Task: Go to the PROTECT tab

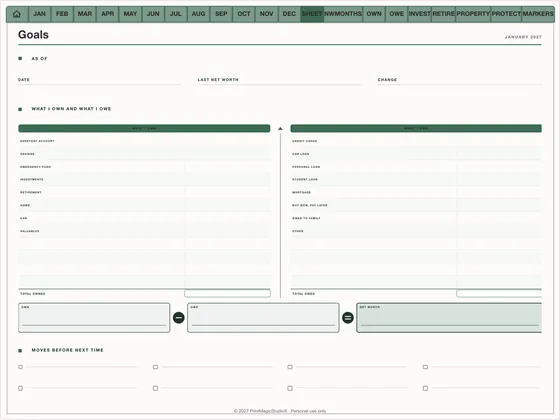Action: 506,14
